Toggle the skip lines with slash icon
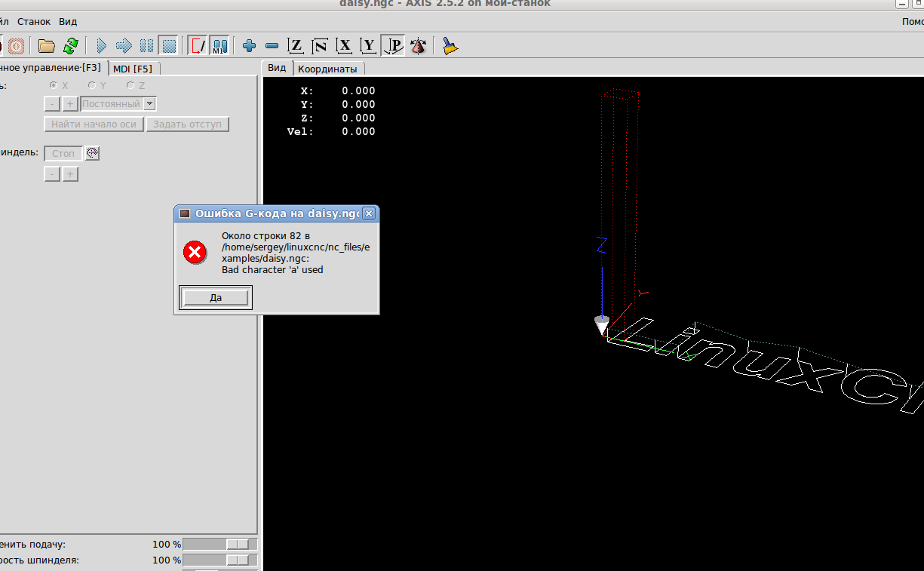This screenshot has height=571, width=924. pyautogui.click(x=198, y=46)
